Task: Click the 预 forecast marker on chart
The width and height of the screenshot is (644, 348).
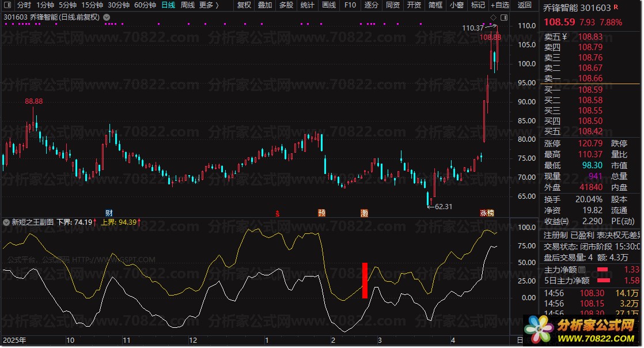Action: [x=321, y=213]
